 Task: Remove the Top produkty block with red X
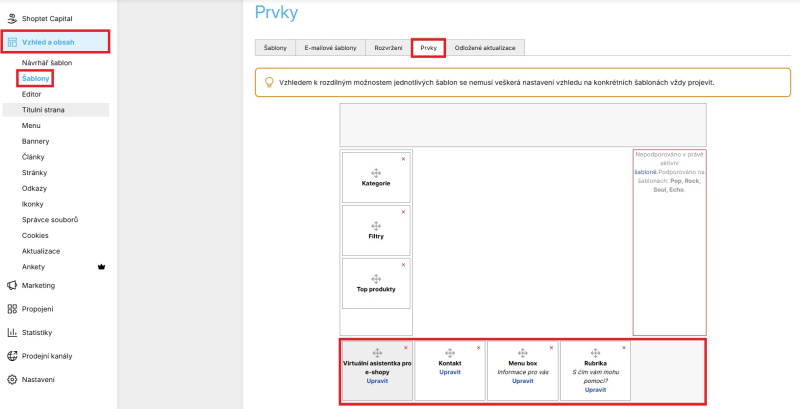tap(404, 265)
